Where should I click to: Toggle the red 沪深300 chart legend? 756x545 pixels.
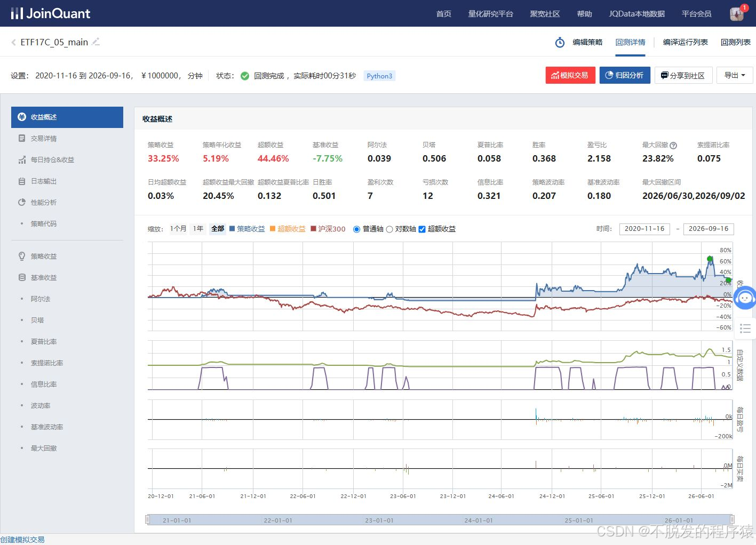pos(328,229)
